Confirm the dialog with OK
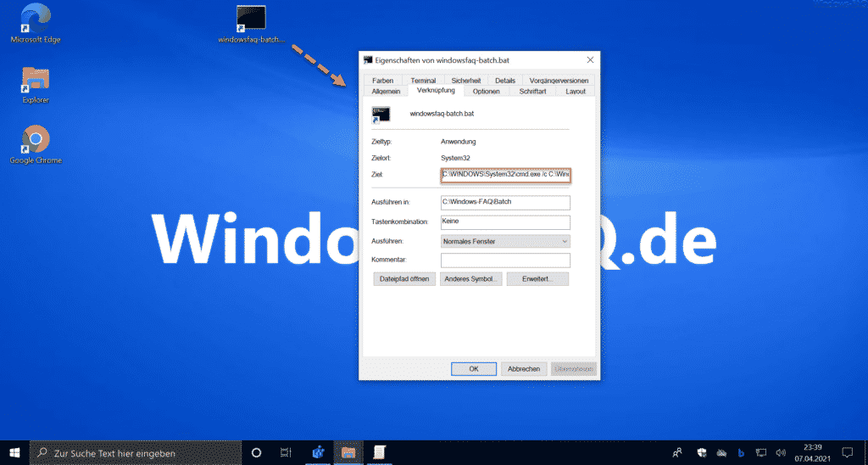 click(473, 369)
